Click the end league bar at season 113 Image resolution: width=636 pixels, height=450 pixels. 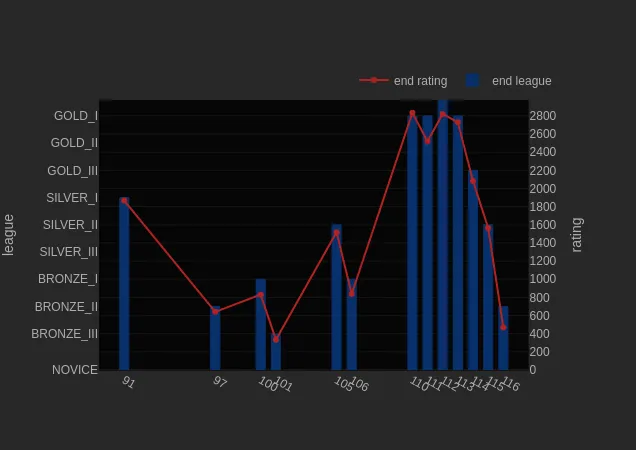click(x=458, y=243)
